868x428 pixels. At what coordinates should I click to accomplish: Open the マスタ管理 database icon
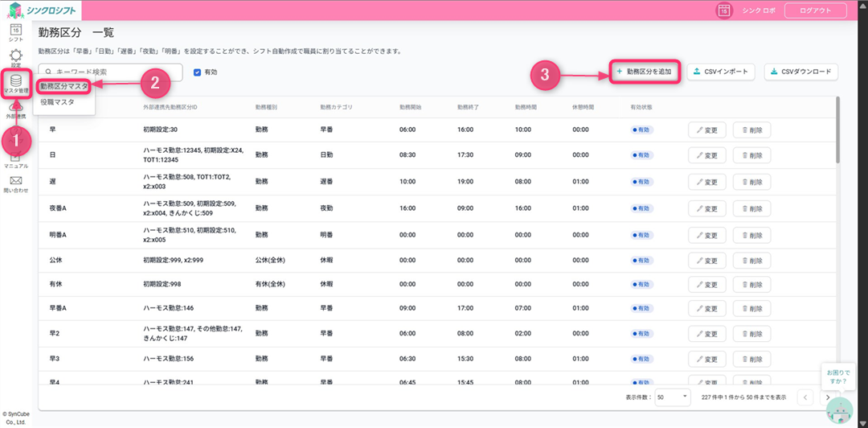[x=16, y=83]
